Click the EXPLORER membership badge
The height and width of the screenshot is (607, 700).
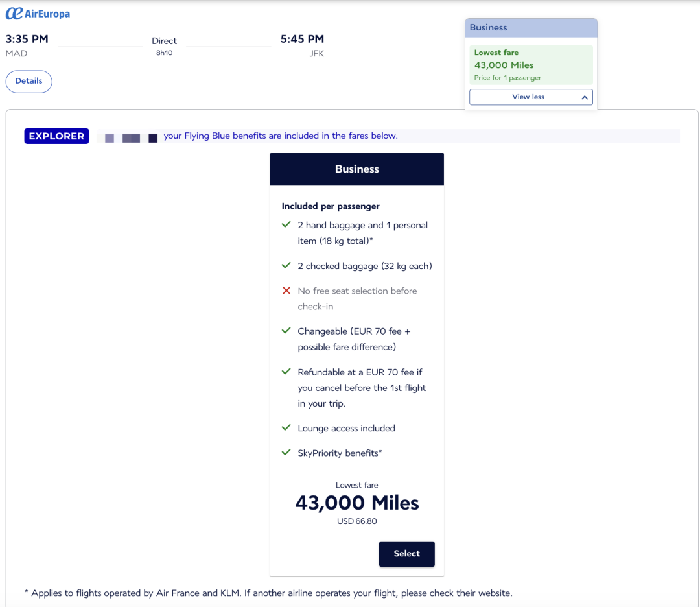pos(56,136)
